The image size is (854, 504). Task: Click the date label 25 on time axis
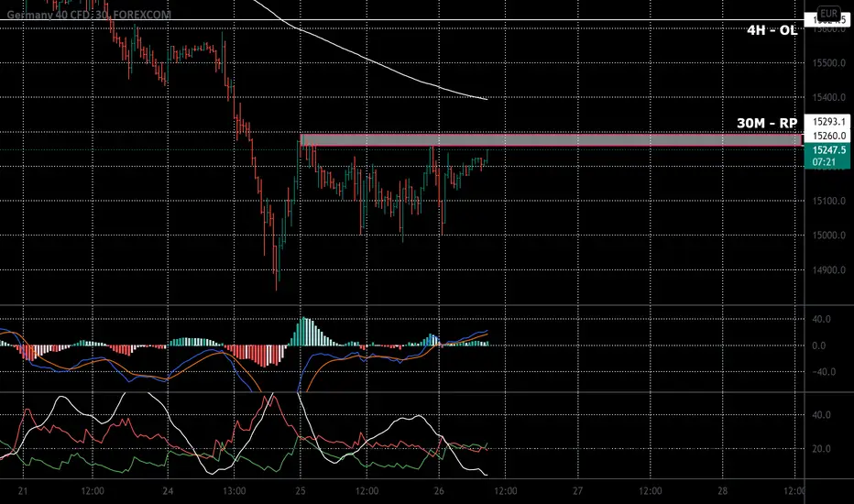coord(301,491)
